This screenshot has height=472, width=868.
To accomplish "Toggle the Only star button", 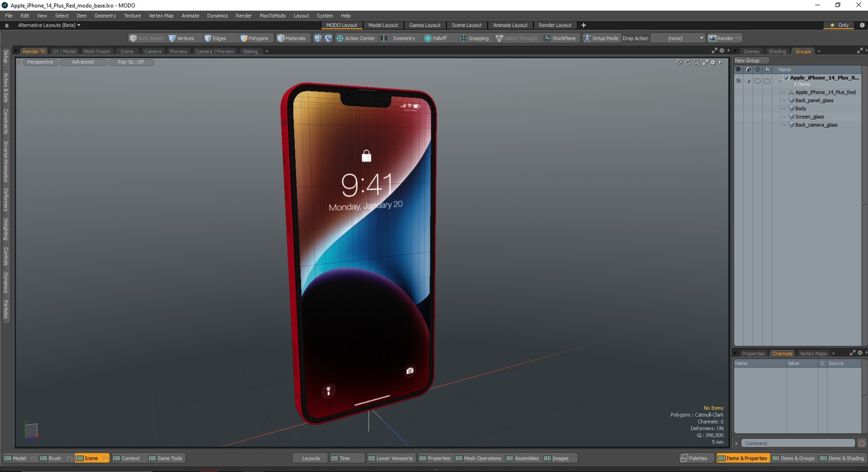I will 839,25.
